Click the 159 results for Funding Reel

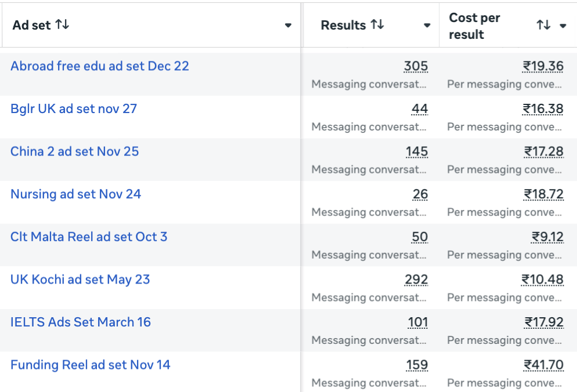point(417,365)
